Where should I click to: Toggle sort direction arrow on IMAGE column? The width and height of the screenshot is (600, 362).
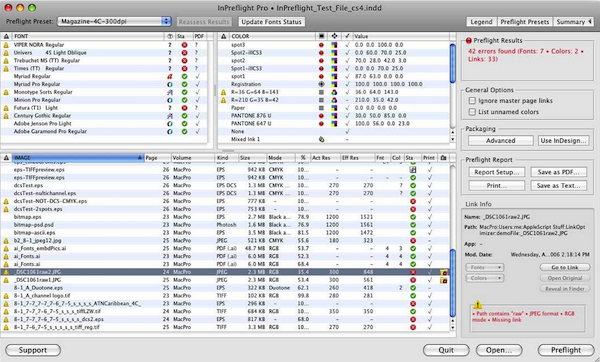click(139, 158)
